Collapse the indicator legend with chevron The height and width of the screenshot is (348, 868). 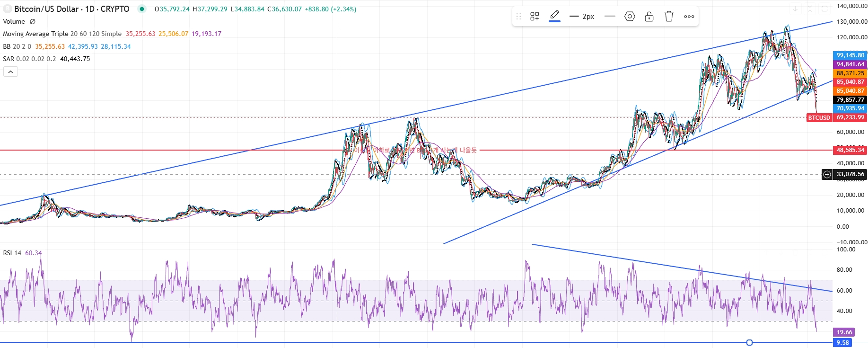(10, 71)
